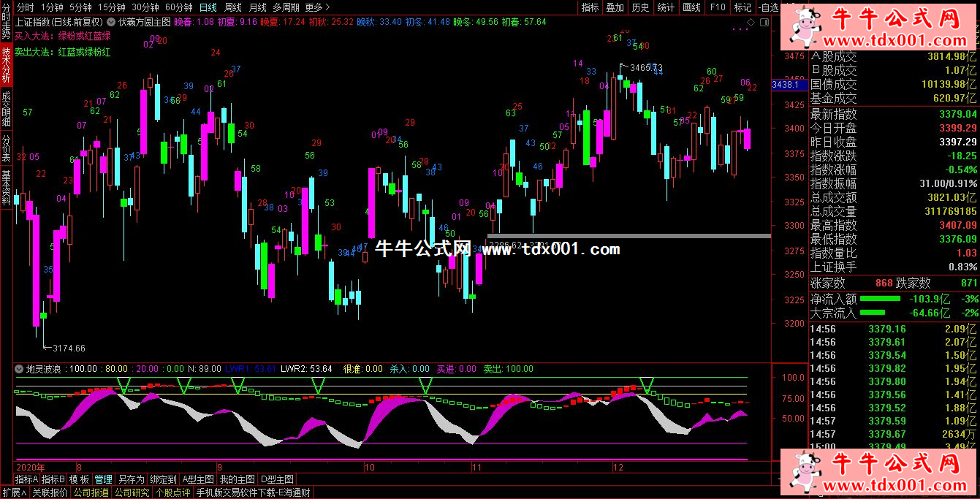
Task: Click the 标记 mark tool
Action: 742,7
